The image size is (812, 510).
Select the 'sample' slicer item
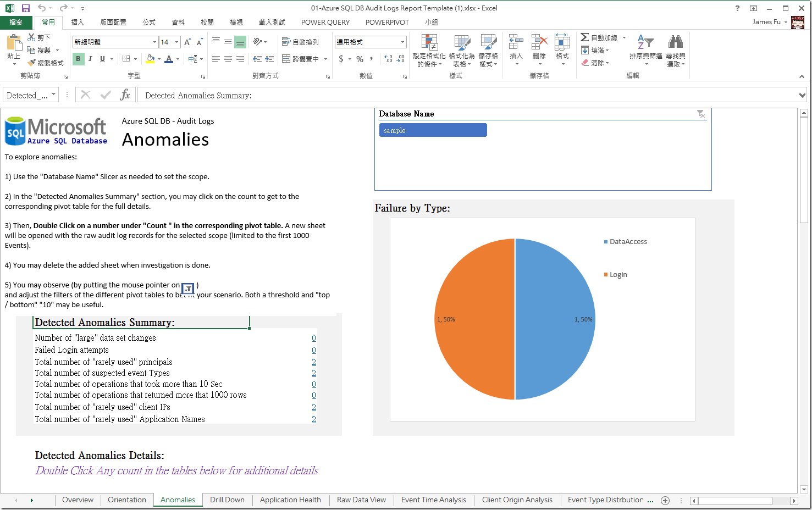point(433,130)
